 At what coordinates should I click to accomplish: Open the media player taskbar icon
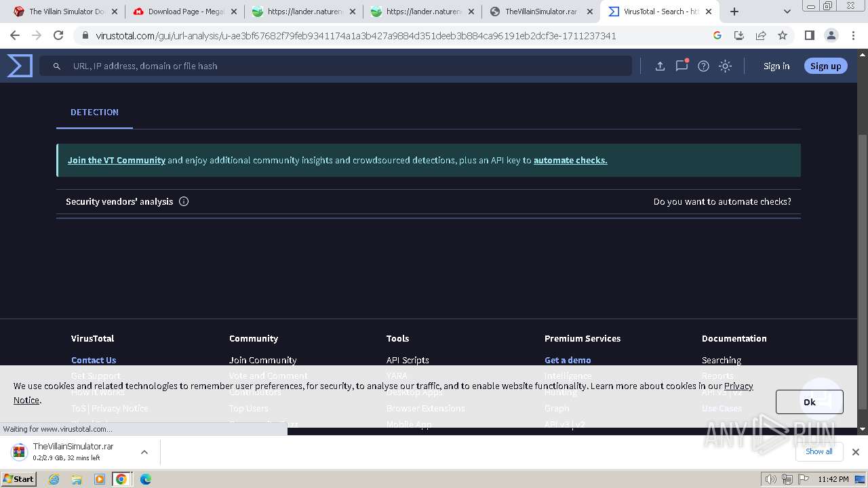tap(100, 479)
